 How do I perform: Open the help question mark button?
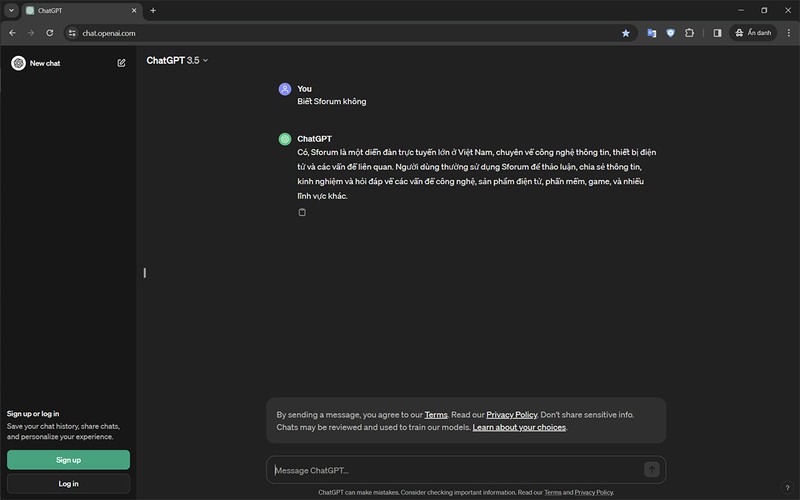787,488
